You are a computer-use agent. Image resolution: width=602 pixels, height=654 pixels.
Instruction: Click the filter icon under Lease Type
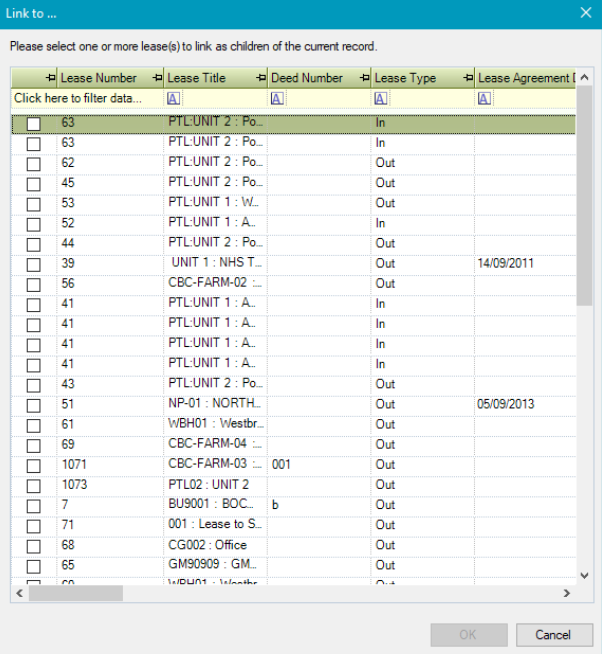pos(381,98)
